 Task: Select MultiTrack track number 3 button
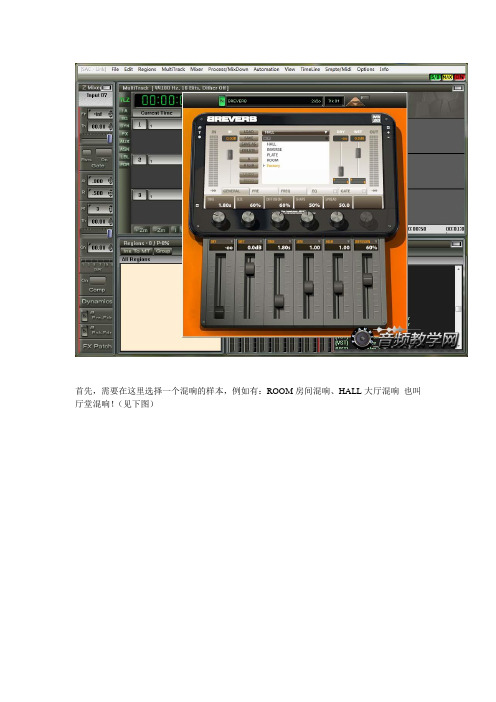pos(139,195)
